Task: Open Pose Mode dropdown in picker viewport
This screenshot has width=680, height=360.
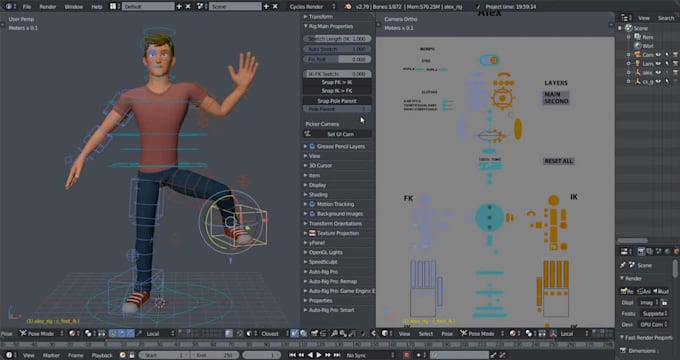Action: click(x=482, y=334)
